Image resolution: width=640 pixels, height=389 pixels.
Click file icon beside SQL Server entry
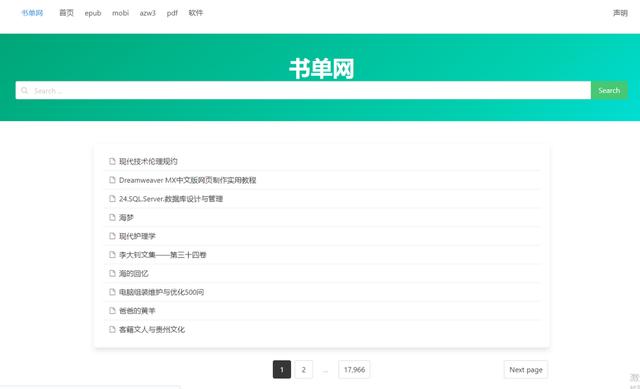click(x=112, y=199)
